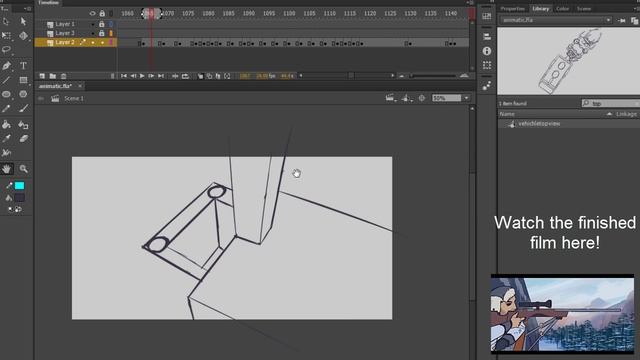Screen dimensions: 640x360
Task: Switch to the Properties tab
Action: pos(512,9)
